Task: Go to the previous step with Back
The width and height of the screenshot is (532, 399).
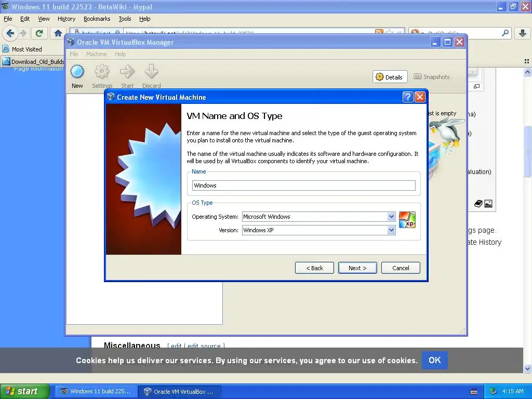Action: (314, 268)
